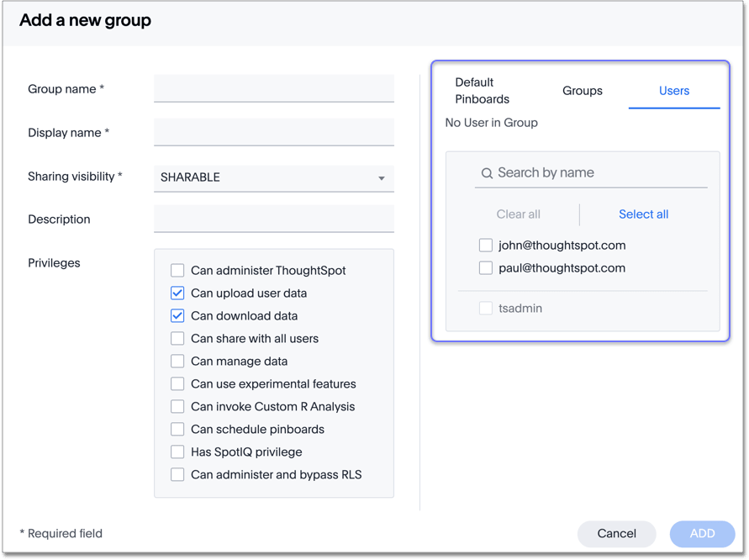
Task: Enable Can share with all users
Action: pos(177,339)
